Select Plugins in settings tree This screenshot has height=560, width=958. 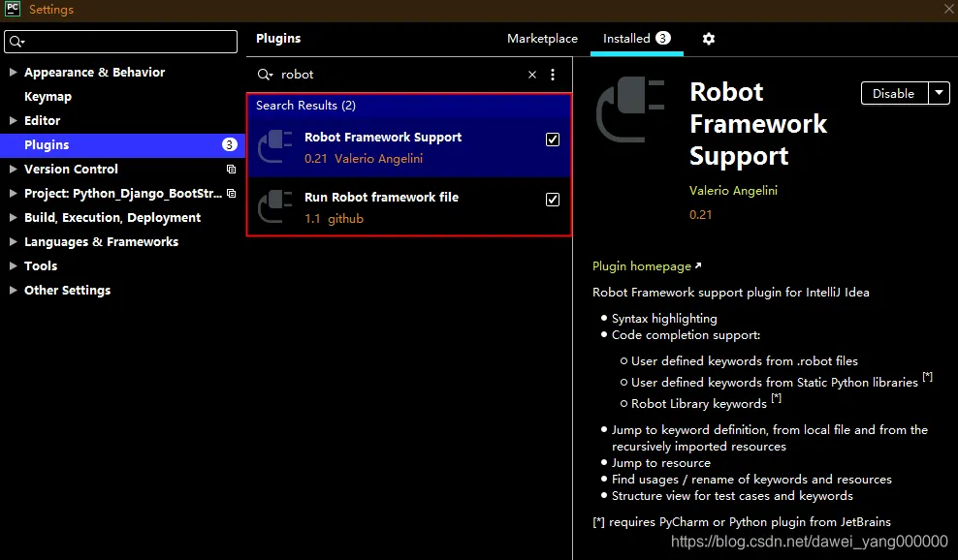tap(122, 144)
